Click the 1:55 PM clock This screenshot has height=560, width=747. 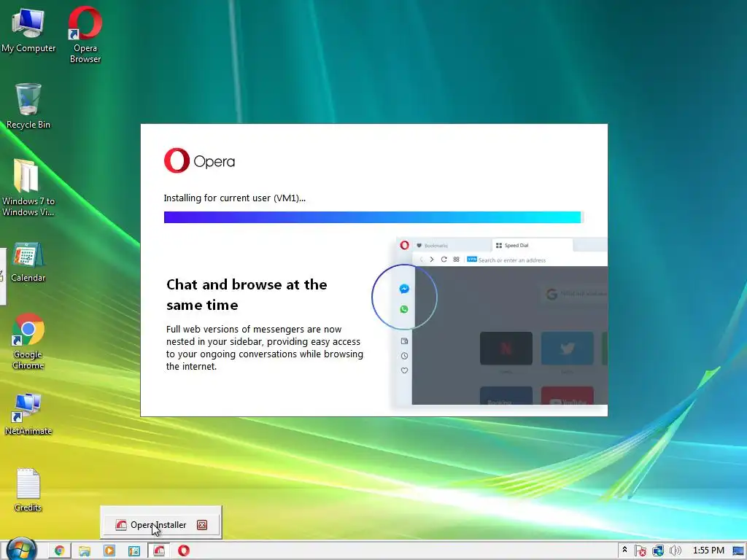click(x=708, y=551)
